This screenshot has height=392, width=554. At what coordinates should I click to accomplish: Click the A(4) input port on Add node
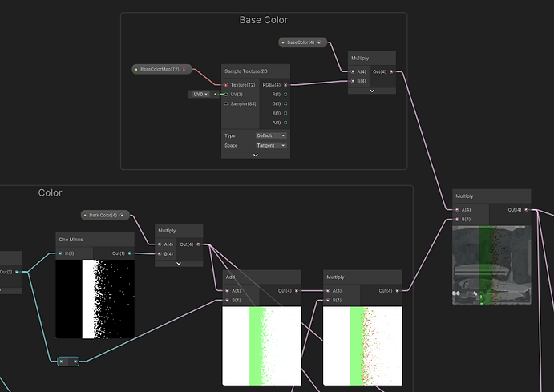click(x=227, y=291)
